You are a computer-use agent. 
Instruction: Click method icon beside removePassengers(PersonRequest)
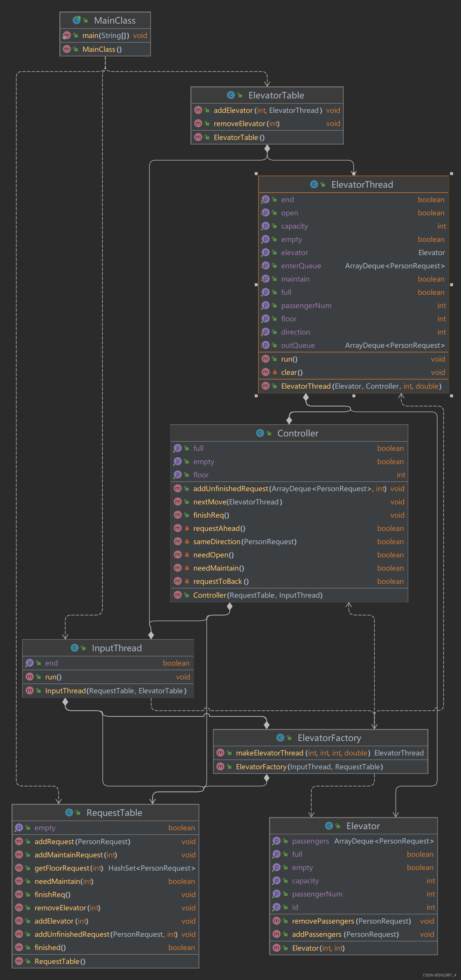(x=276, y=921)
